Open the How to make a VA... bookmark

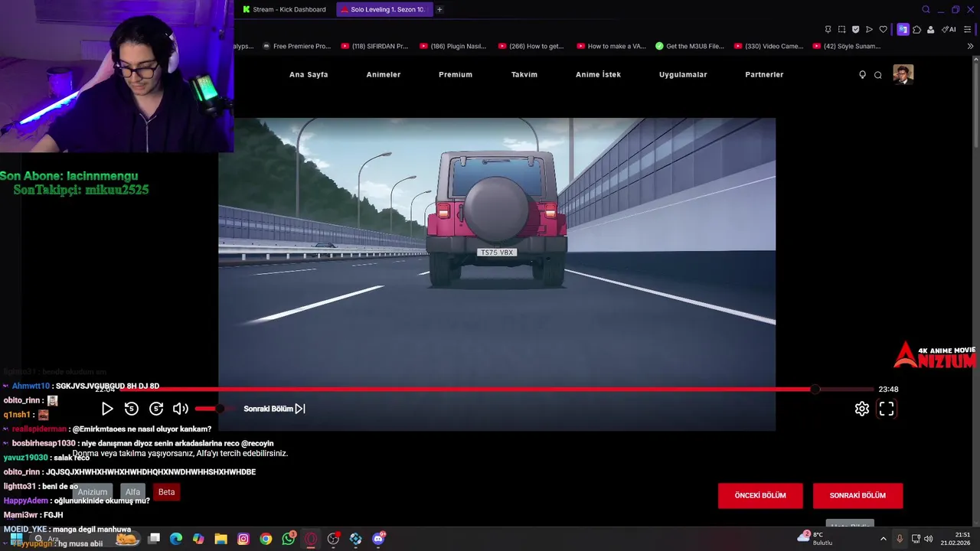[611, 46]
